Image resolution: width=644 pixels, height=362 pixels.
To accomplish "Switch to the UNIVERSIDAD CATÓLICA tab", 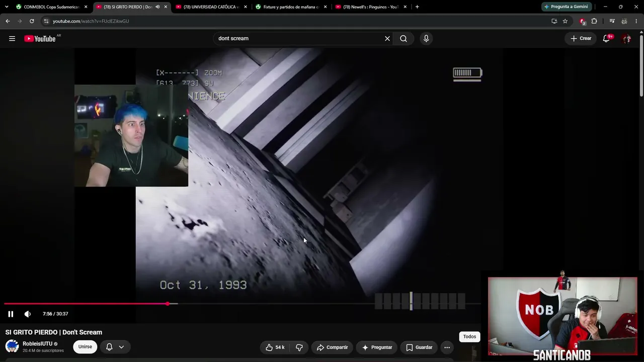I will (x=211, y=7).
